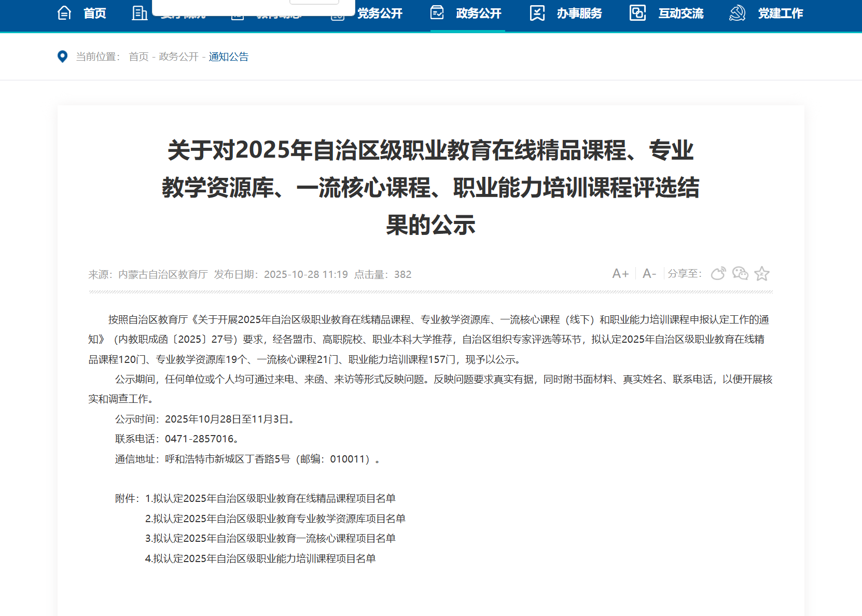Click the star favorite icon after share options
The height and width of the screenshot is (616, 862).
(x=762, y=273)
